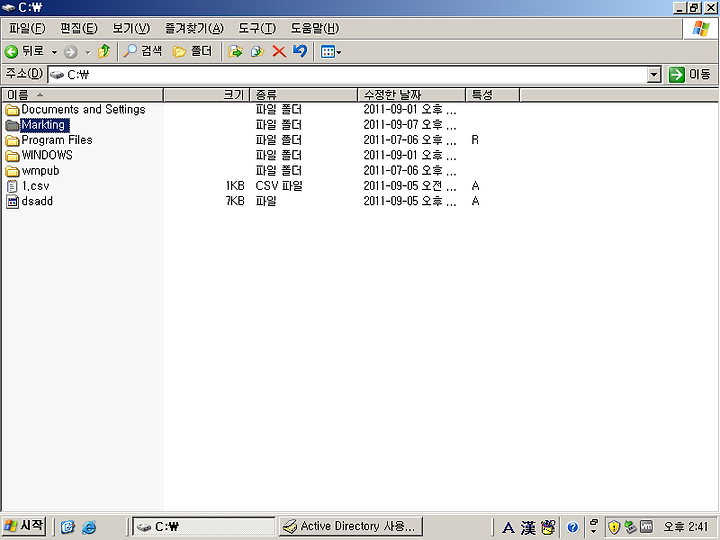Select the wmpub folder icon

point(12,171)
